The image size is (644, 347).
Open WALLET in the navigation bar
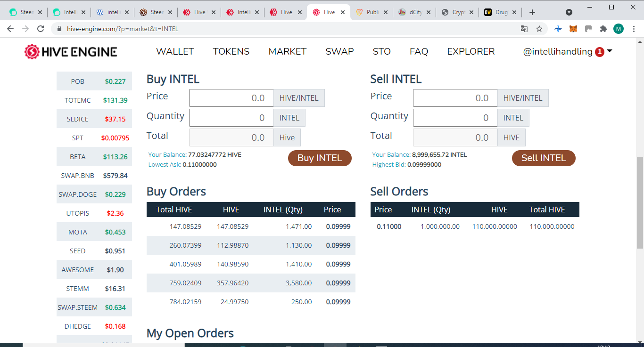pos(175,52)
